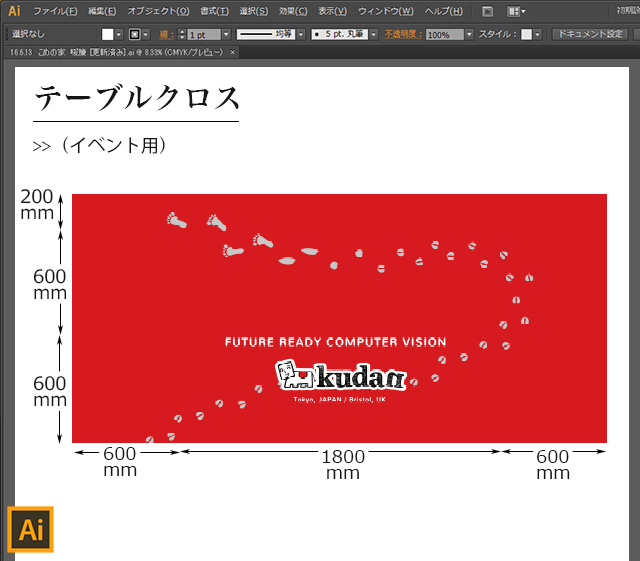Expand the fill color dropdown arrow

pyautogui.click(x=119, y=34)
